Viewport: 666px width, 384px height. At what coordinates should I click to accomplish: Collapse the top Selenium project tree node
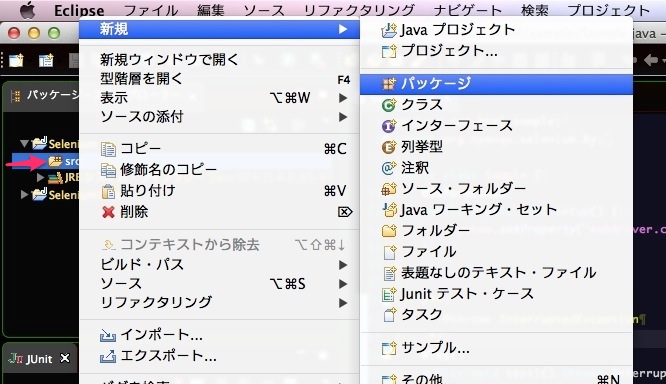tap(25, 143)
